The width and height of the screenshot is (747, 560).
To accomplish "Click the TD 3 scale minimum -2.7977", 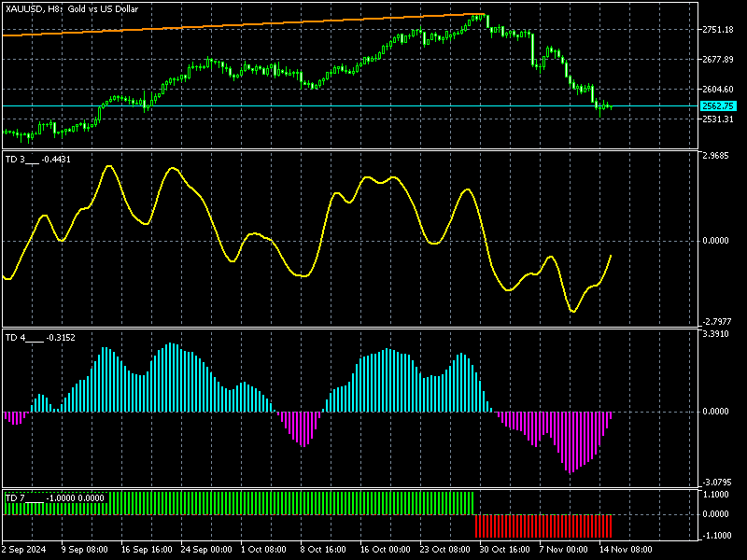I will click(x=717, y=321).
